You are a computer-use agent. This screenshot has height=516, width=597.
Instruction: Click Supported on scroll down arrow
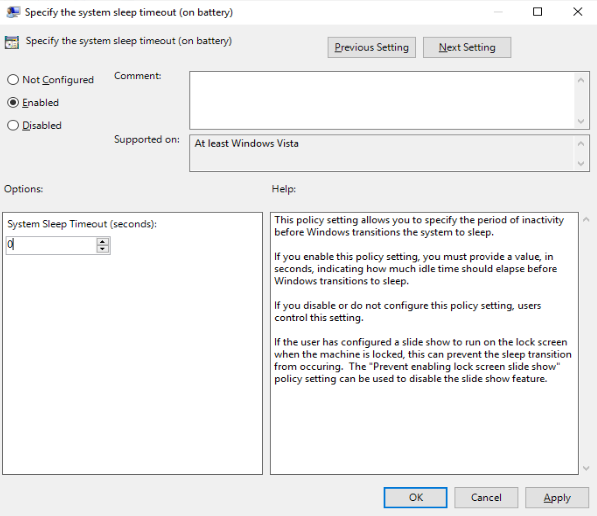(x=581, y=164)
